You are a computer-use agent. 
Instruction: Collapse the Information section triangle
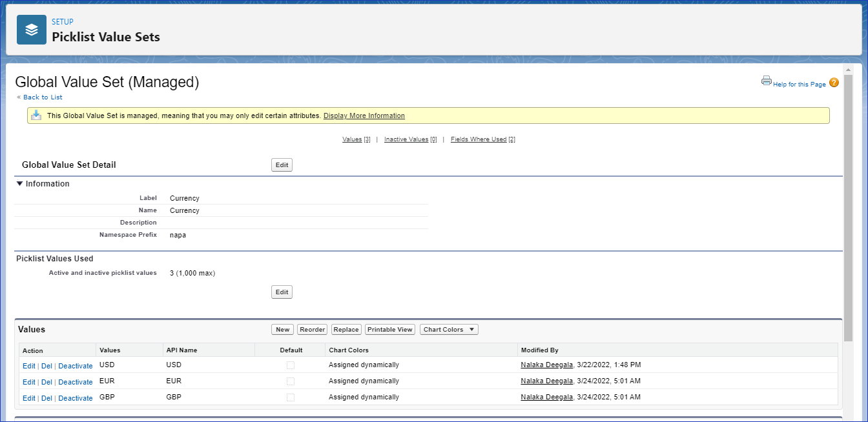pos(20,184)
